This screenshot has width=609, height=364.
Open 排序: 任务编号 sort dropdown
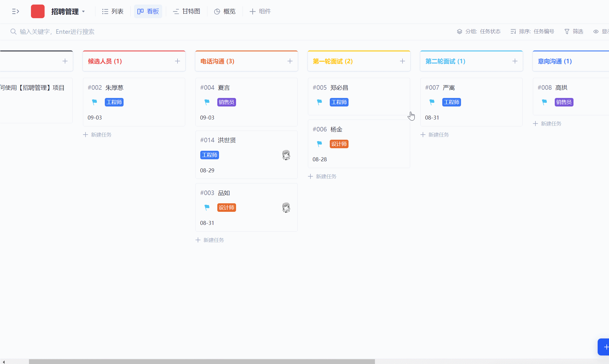tap(532, 32)
